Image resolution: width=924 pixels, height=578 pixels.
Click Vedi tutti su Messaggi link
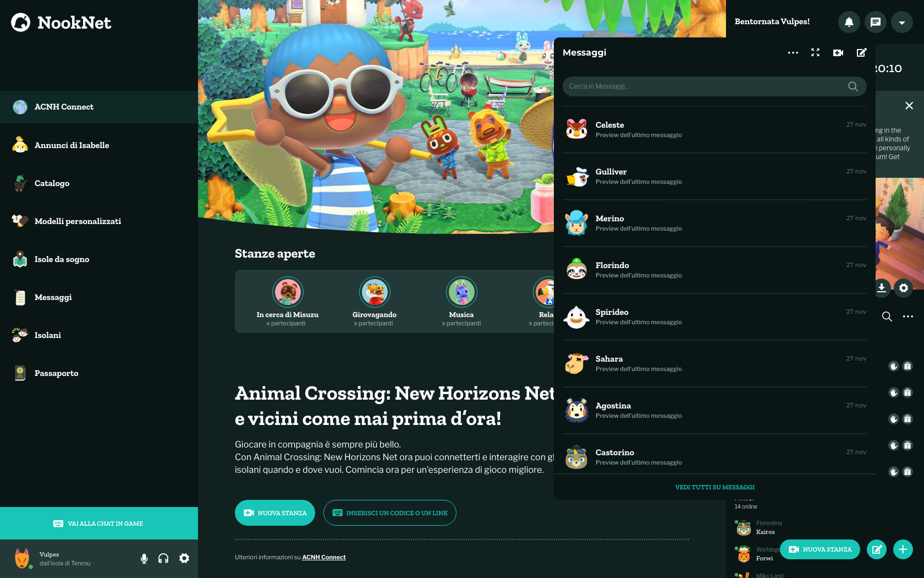click(714, 487)
